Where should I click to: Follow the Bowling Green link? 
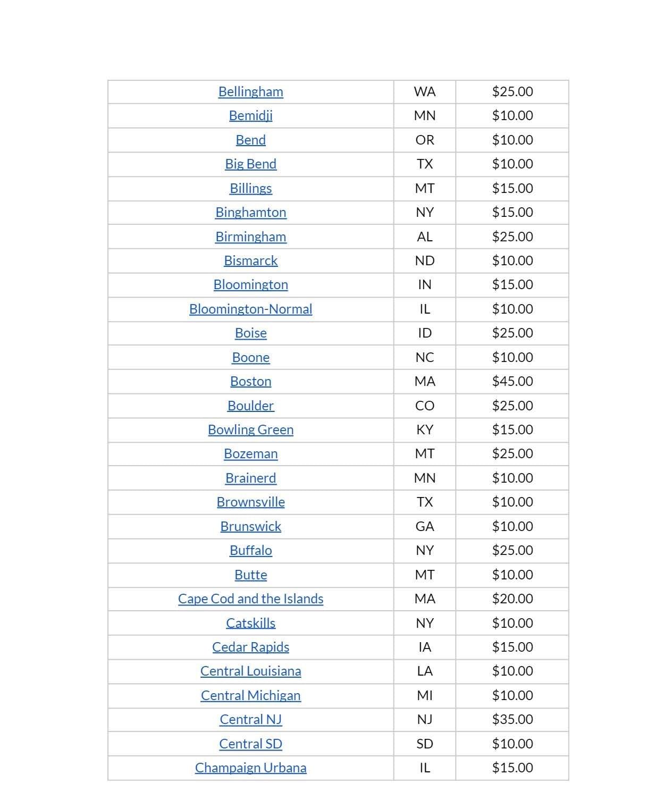pos(250,430)
